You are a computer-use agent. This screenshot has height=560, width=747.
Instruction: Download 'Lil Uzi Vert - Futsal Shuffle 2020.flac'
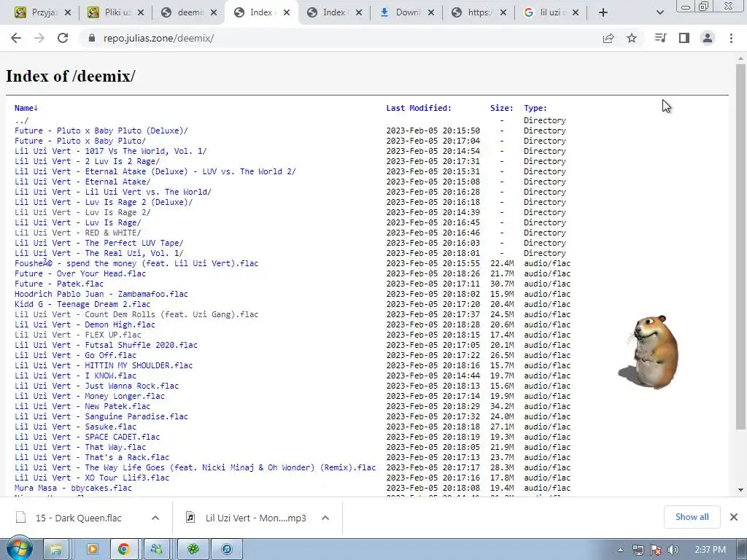pyautogui.click(x=106, y=345)
